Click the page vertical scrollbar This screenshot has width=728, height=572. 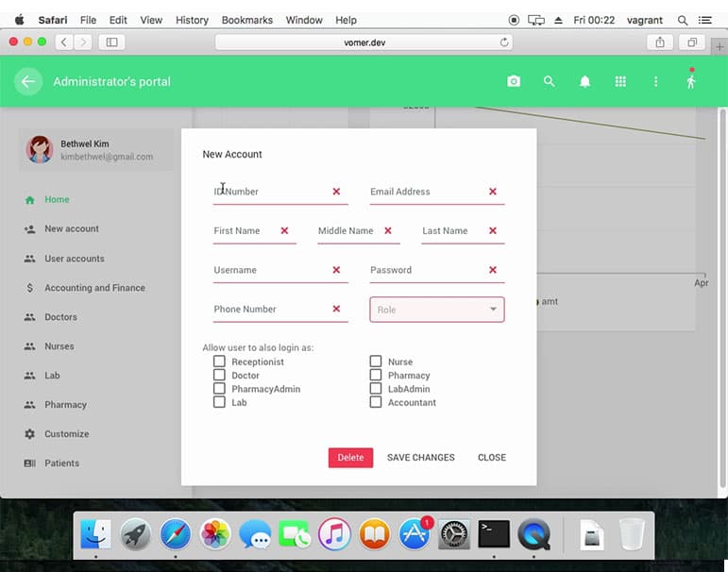tap(722, 297)
